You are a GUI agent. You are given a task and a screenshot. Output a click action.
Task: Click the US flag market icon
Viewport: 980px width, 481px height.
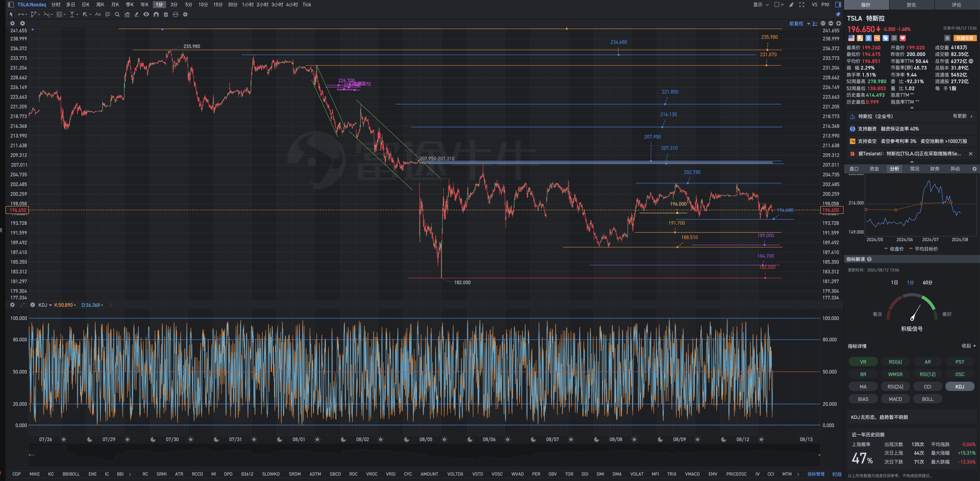[851, 38]
